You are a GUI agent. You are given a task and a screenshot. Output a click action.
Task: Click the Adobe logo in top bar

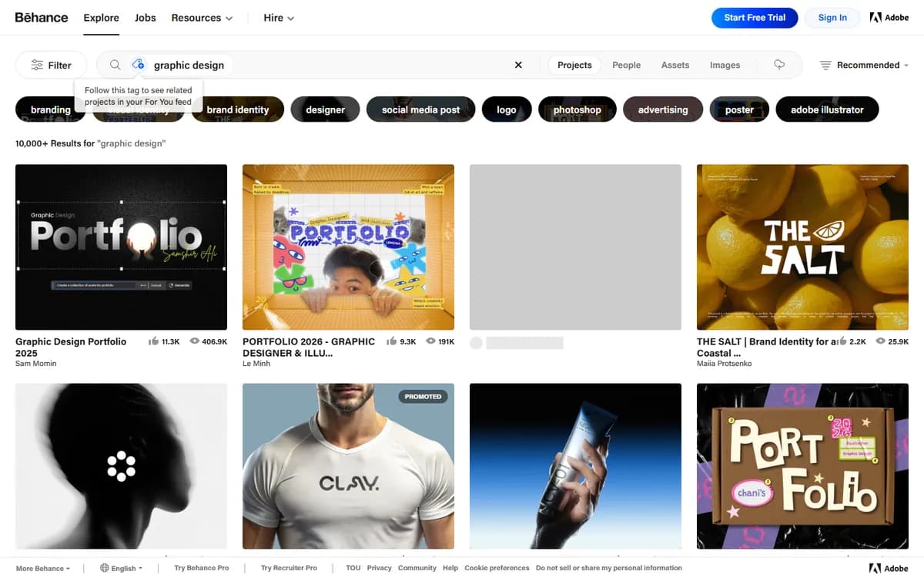click(889, 17)
